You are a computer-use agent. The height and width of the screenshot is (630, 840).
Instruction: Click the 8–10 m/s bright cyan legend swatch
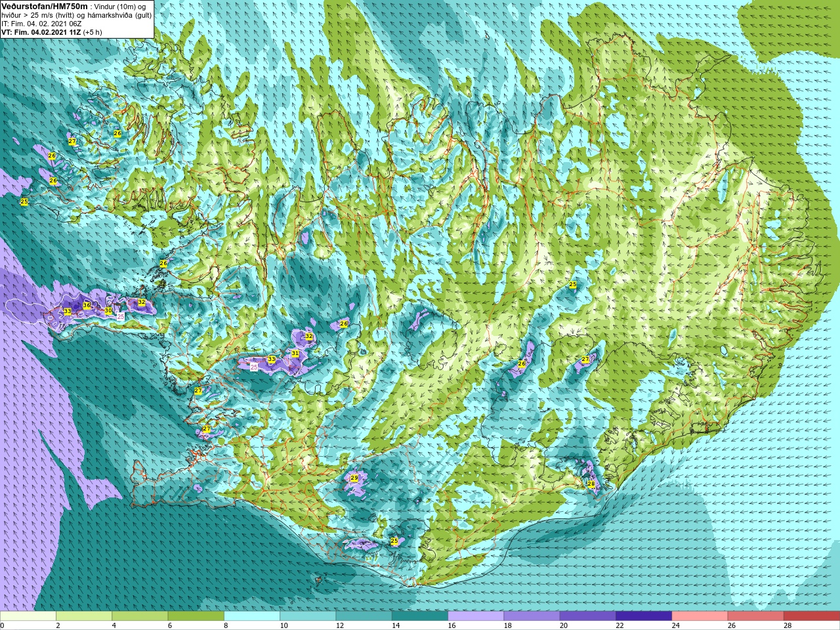[252, 616]
